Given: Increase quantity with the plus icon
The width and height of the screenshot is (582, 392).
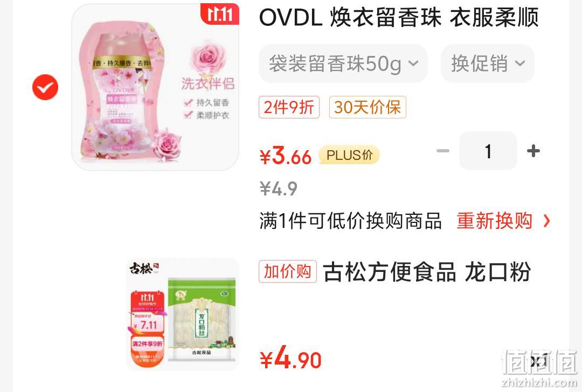Looking at the screenshot, I should 533,151.
